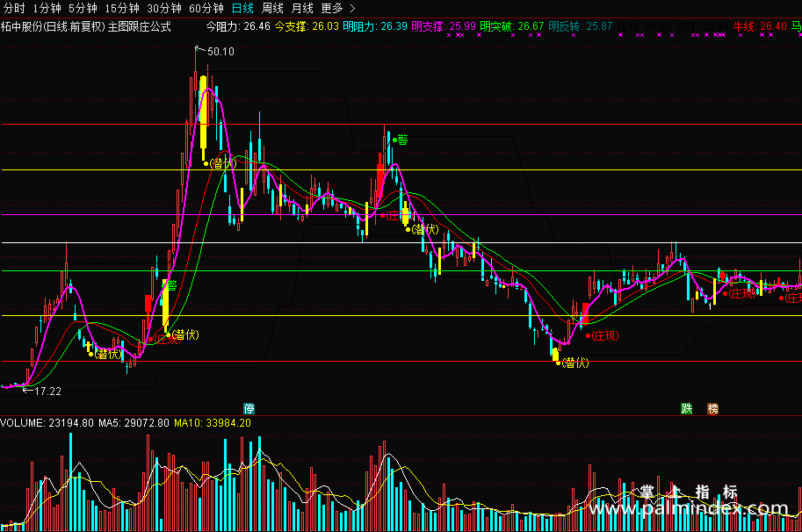Click the 今支撑: 26.03 value

pyautogui.click(x=307, y=26)
